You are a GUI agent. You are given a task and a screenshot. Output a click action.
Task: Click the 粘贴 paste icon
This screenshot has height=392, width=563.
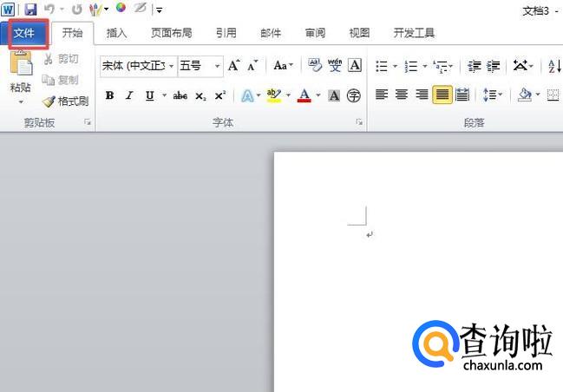21,63
